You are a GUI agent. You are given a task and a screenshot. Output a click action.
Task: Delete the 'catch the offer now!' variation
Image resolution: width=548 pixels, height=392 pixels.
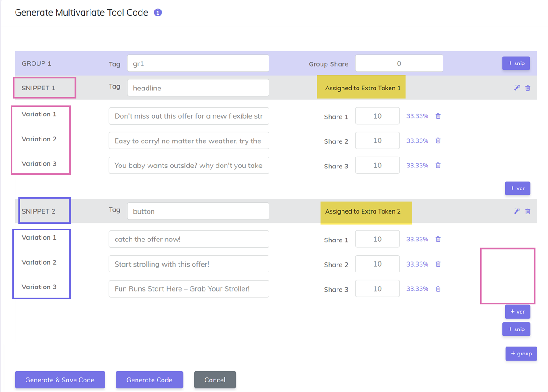click(438, 239)
